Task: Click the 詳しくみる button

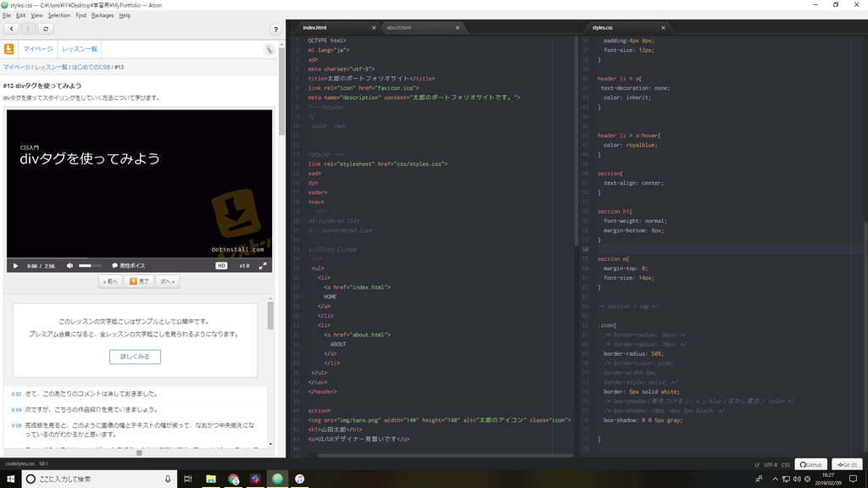Action: click(x=135, y=357)
